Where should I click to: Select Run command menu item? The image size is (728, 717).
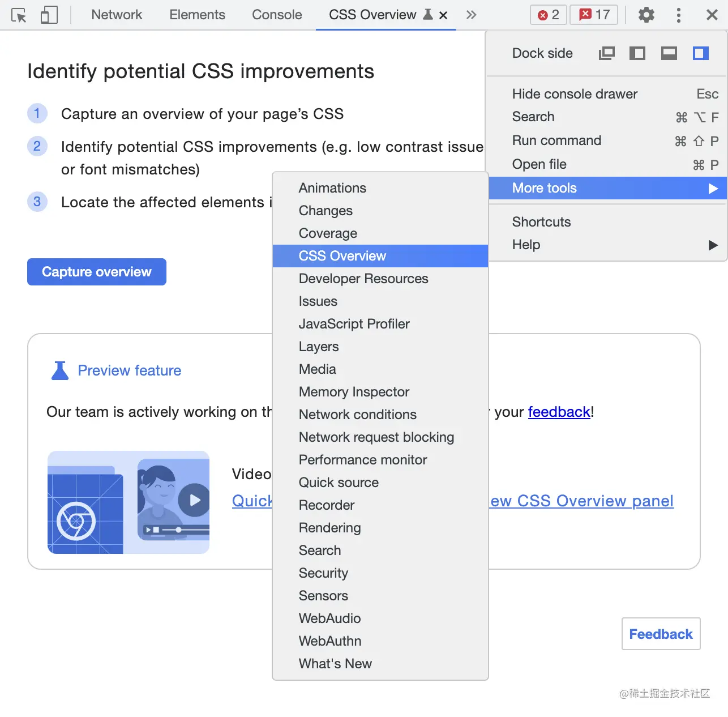point(607,140)
